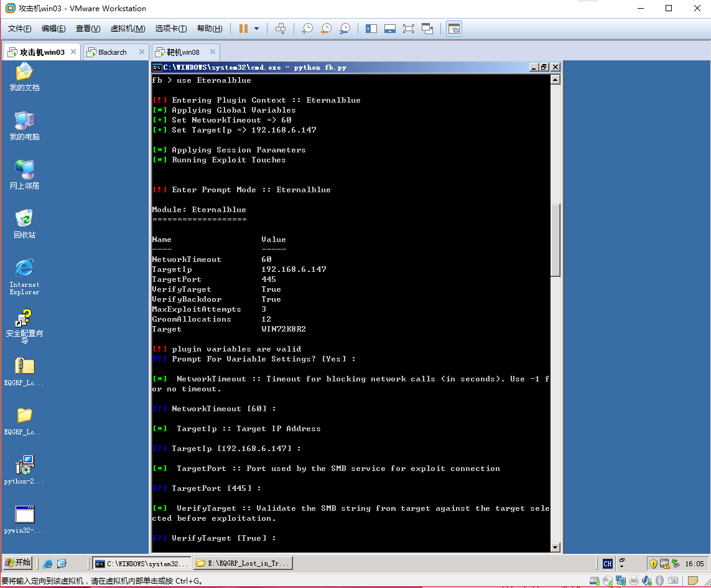711x588 pixels.
Task: Close the 攻击机win03 tab
Action: [x=73, y=52]
